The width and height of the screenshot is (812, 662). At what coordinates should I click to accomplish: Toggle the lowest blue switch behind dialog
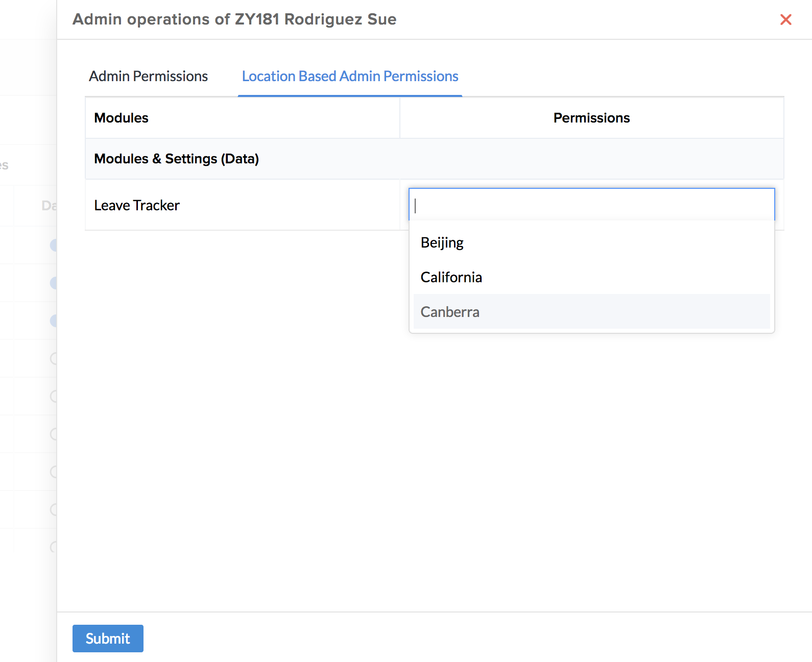(x=54, y=321)
